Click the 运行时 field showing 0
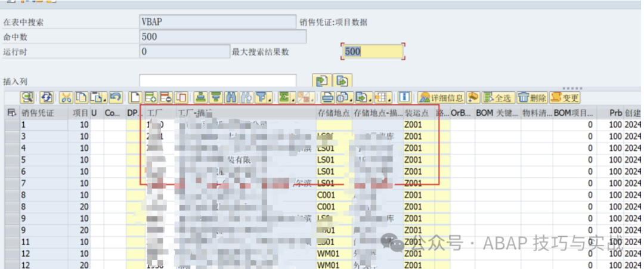This screenshot has height=269, width=644. [x=185, y=51]
